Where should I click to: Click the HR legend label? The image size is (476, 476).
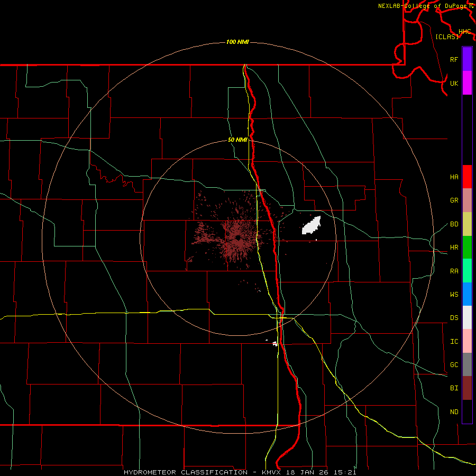[454, 247]
